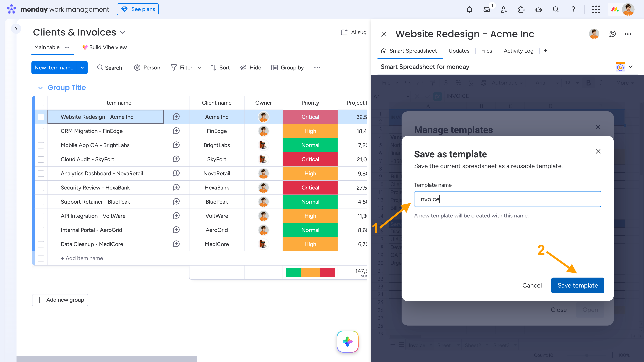Click the item panel owner avatar
Screen dimensions: 644x362
(594, 34)
